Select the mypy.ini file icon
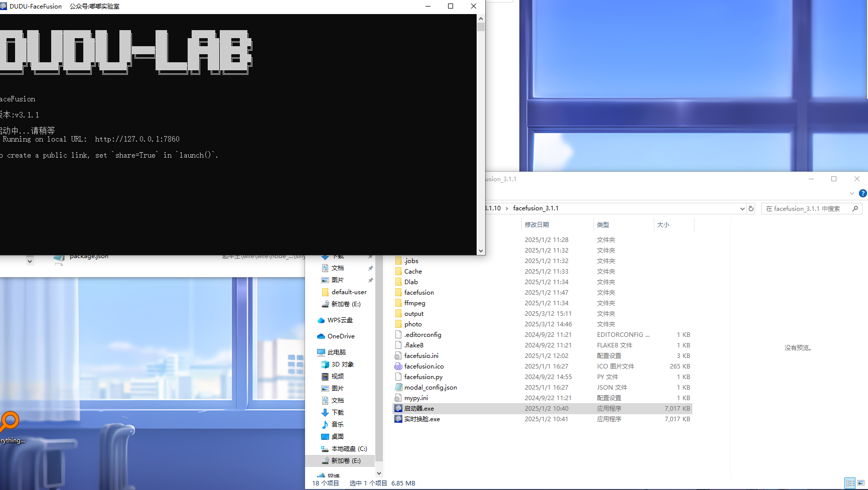Screen dimensions: 868x490 (x=398, y=398)
